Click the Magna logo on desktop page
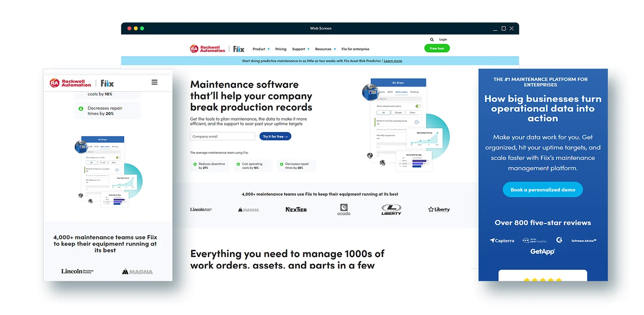The image size is (644, 315). pyautogui.click(x=248, y=210)
